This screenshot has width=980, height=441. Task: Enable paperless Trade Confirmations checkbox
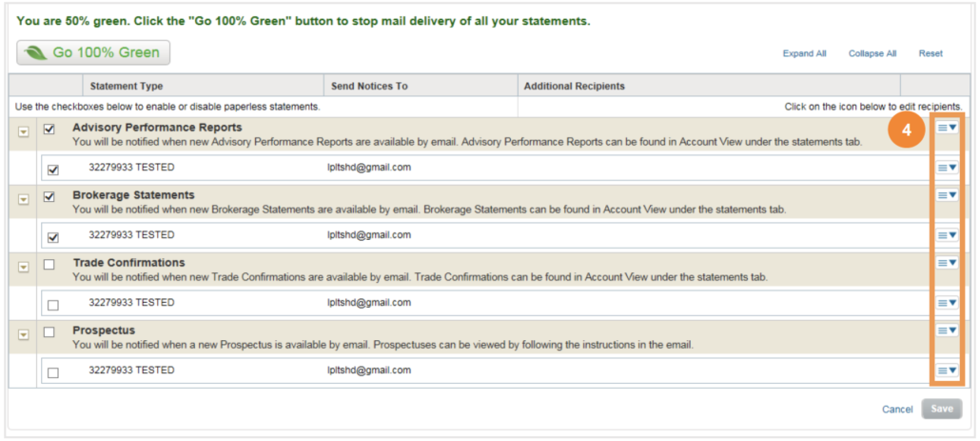tap(49, 265)
